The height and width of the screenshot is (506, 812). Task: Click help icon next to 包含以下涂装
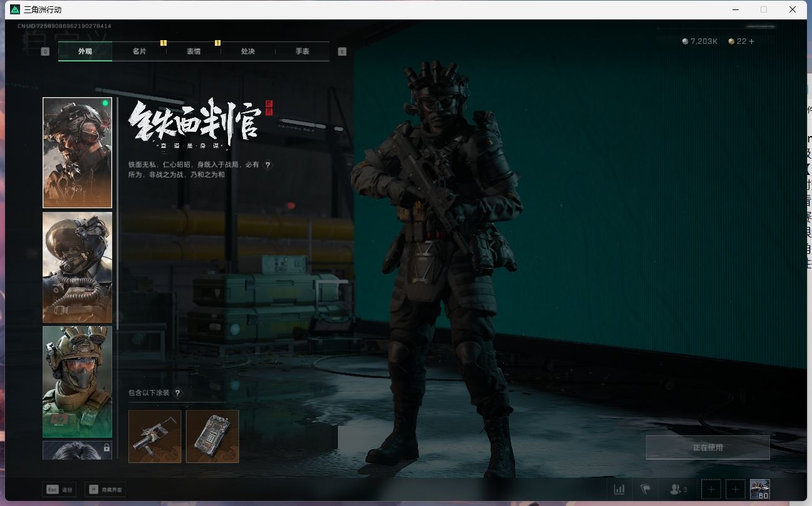(177, 393)
